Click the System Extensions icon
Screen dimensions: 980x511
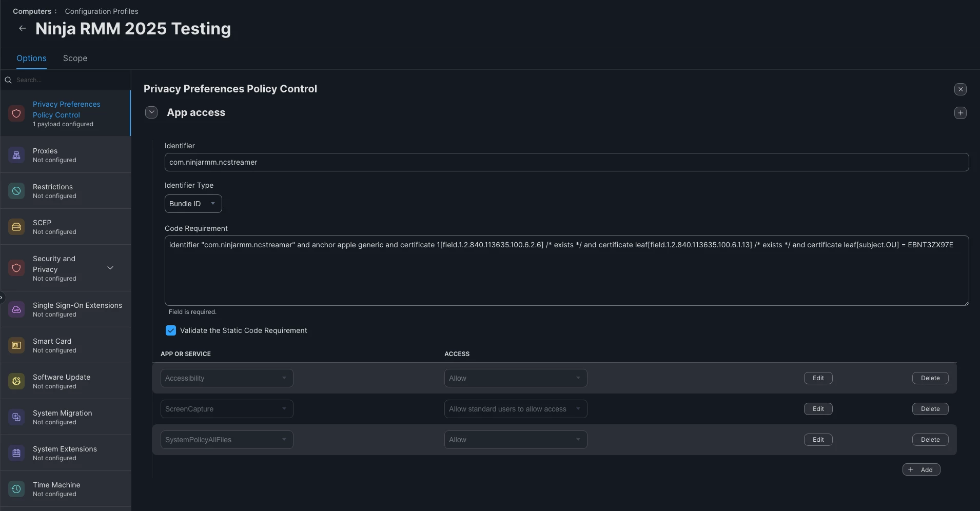(16, 453)
